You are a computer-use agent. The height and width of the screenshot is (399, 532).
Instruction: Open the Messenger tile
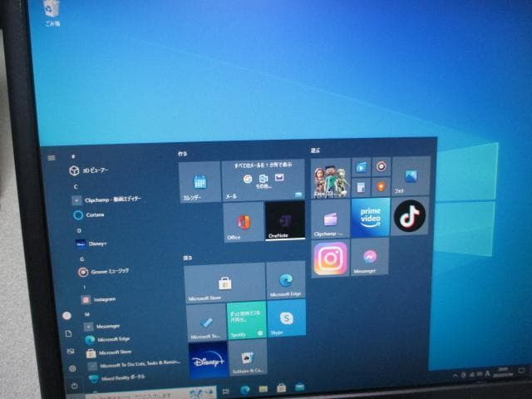pyautogui.click(x=370, y=257)
